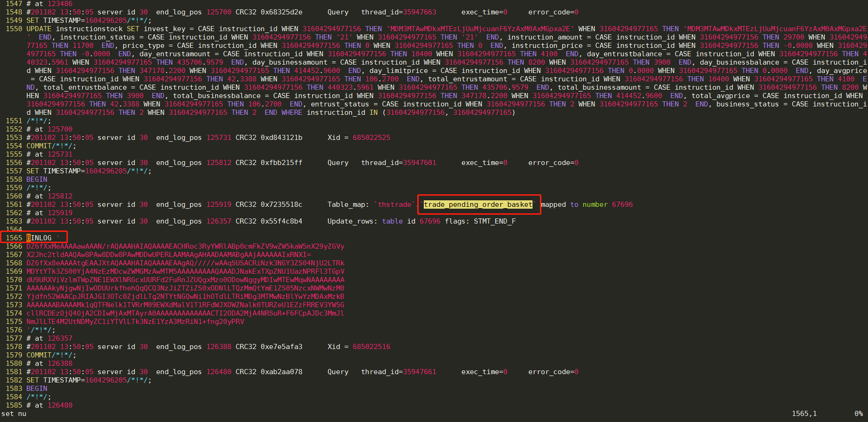This screenshot has height=422, width=868.
Task: Click the `thstrade` schema name
Action: [395, 204]
